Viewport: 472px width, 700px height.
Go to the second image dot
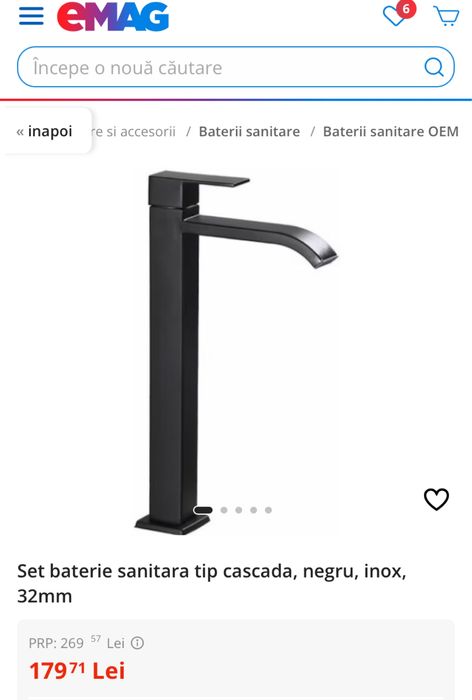[x=224, y=510]
